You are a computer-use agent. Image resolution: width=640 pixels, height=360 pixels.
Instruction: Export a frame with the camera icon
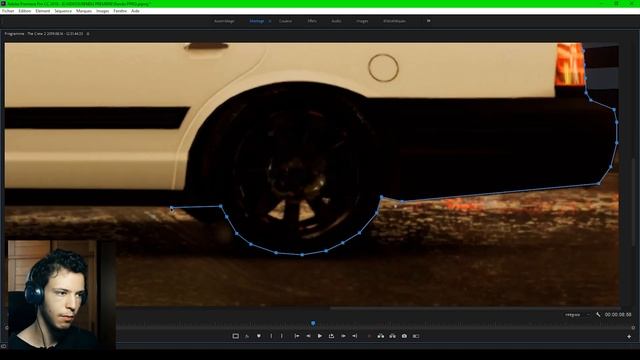[x=404, y=336]
